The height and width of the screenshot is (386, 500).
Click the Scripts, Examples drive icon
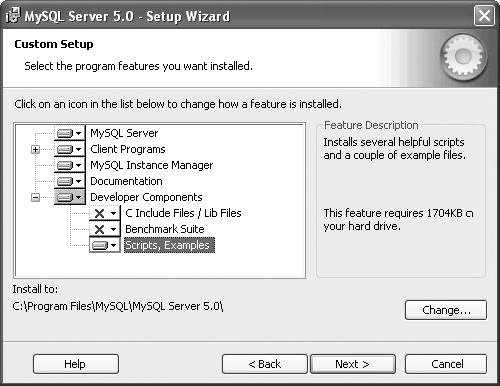tap(100, 246)
